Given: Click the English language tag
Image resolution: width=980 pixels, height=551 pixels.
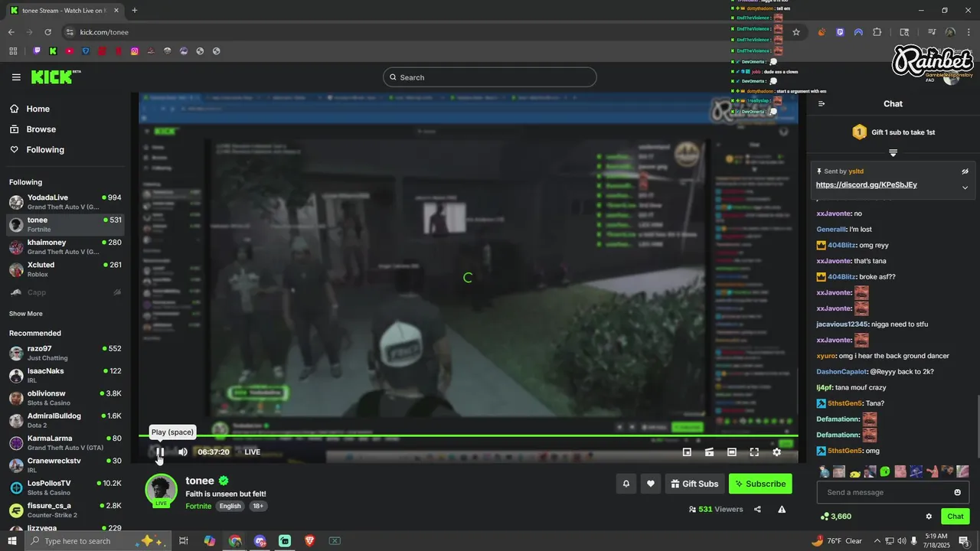Looking at the screenshot, I should [230, 507].
